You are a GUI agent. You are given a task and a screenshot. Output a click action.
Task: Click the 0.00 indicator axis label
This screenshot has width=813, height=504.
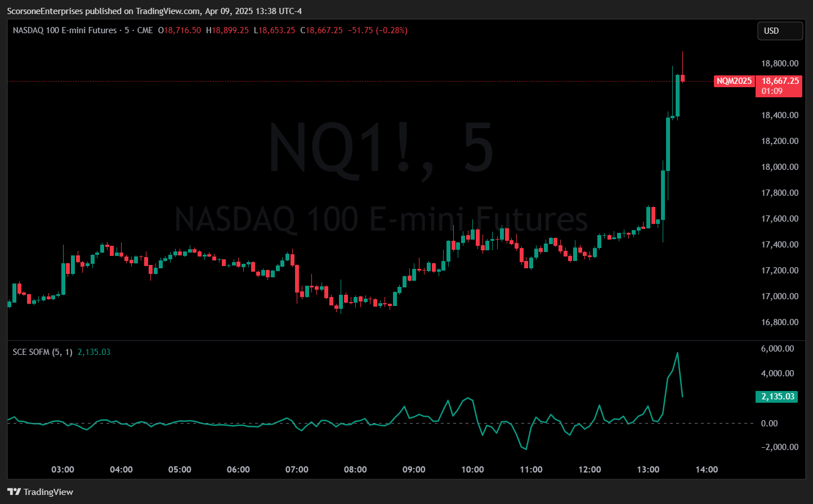[x=770, y=423]
